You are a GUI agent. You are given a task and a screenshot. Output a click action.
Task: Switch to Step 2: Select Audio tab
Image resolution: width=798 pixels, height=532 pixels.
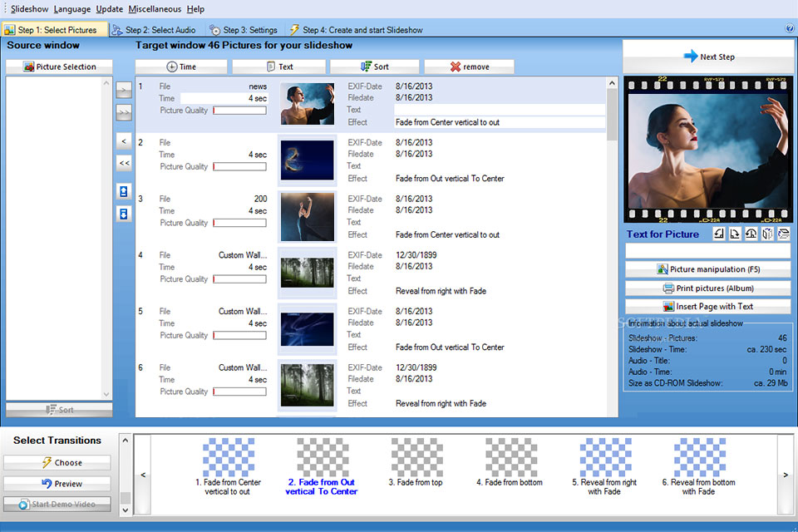coord(155,30)
